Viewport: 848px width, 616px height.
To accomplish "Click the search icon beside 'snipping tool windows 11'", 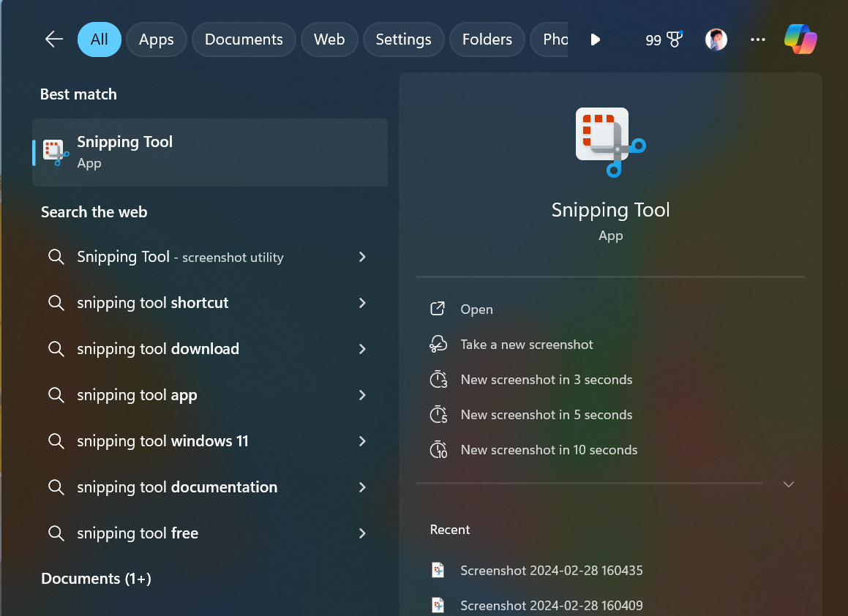I will (56, 440).
